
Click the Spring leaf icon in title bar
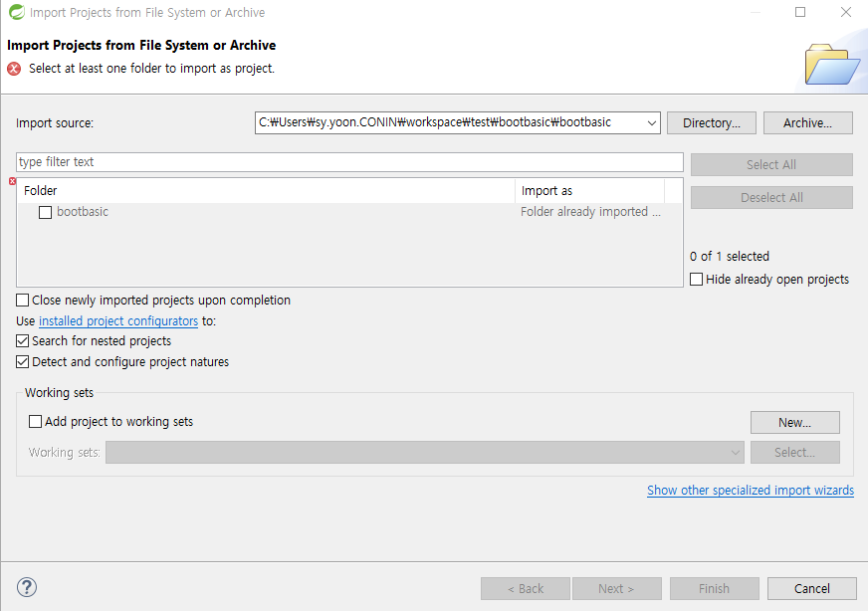[x=17, y=12]
